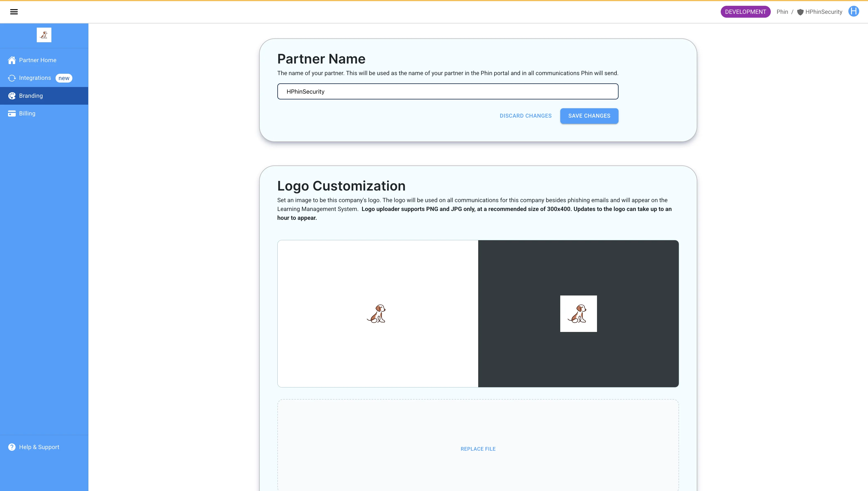
Task: Click the Development environment badge
Action: coord(745,12)
